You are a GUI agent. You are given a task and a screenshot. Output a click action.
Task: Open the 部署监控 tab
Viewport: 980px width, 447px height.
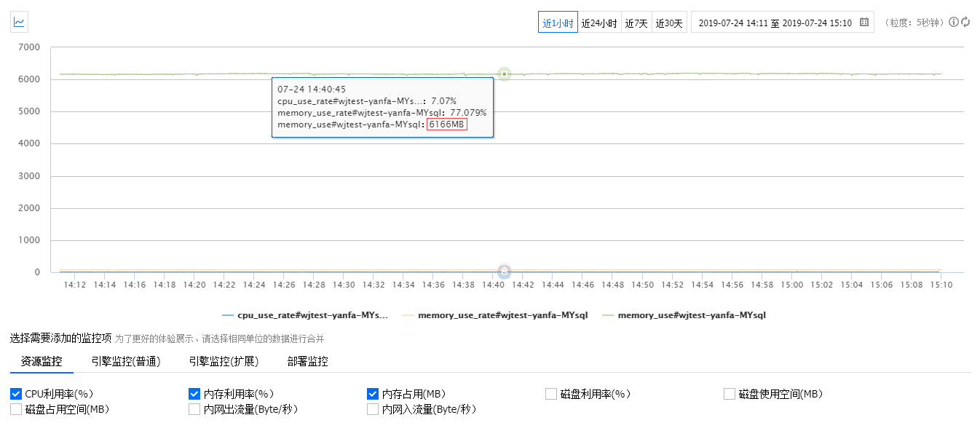tap(307, 361)
